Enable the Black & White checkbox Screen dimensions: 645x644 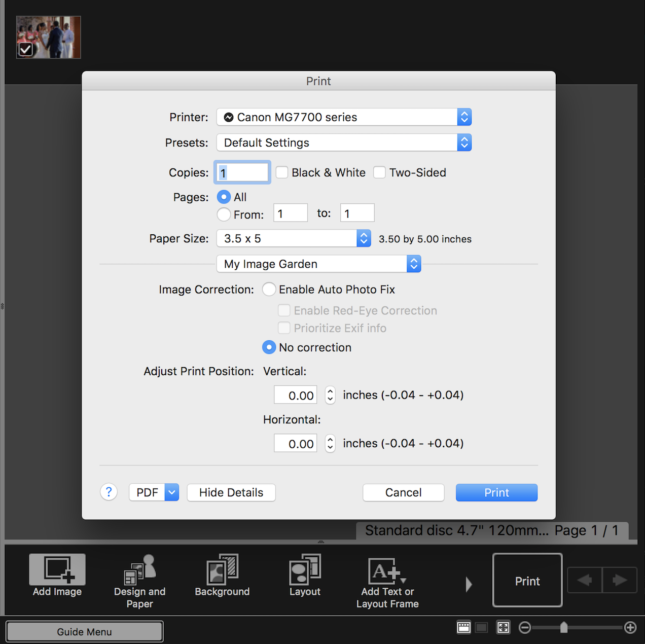point(282,172)
